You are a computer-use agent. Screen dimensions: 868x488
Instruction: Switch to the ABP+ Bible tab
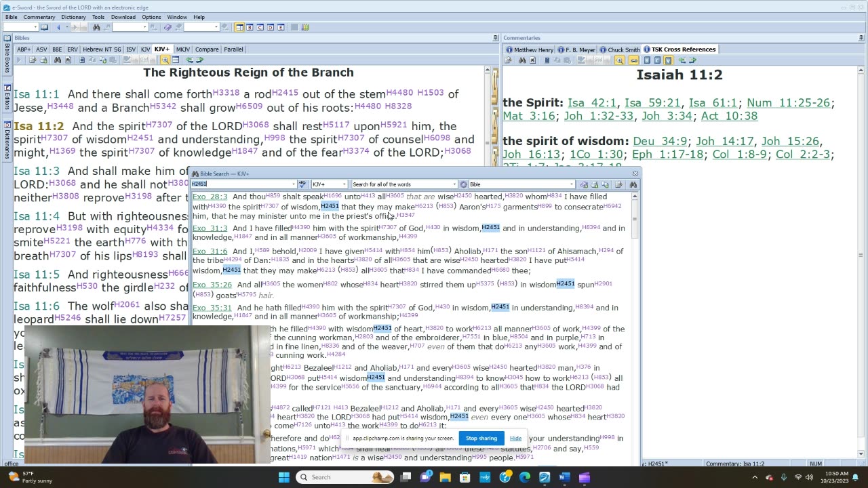tap(24, 49)
